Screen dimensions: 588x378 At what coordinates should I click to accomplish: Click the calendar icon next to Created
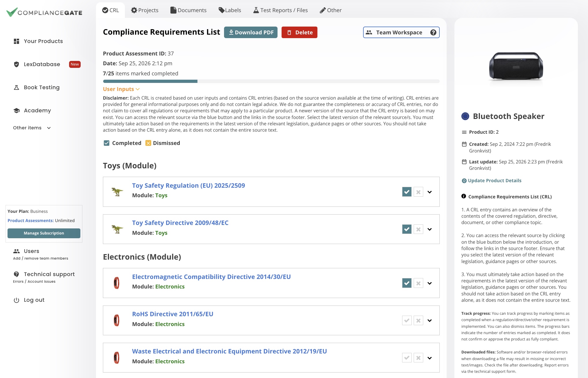tap(464, 144)
